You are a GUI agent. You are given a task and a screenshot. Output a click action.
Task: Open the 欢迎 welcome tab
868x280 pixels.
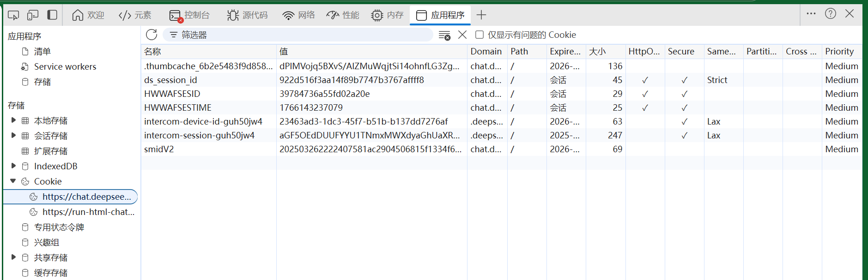88,15
